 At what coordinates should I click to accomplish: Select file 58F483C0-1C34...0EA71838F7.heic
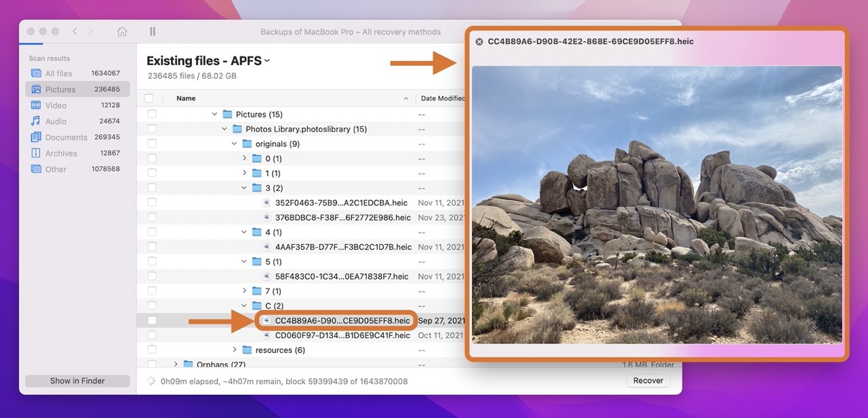342,276
